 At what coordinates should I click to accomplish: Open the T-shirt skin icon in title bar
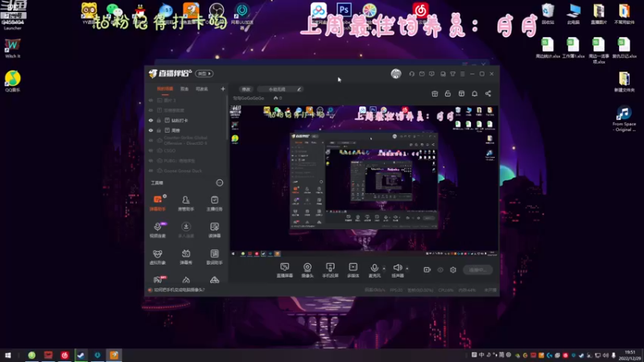click(x=452, y=74)
